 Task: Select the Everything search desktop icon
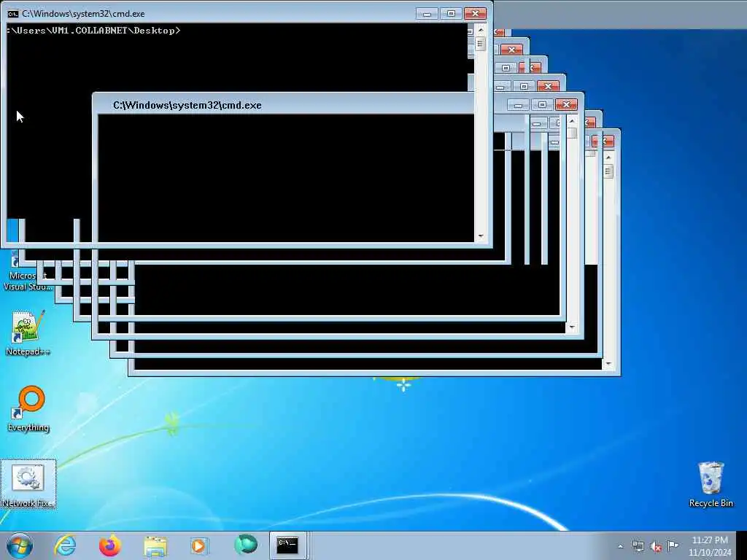coord(28,408)
